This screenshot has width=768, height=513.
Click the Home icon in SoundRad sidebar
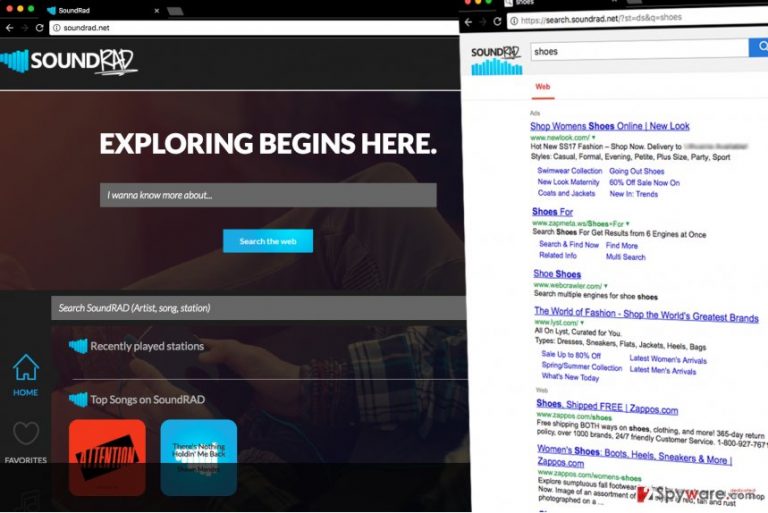click(25, 367)
